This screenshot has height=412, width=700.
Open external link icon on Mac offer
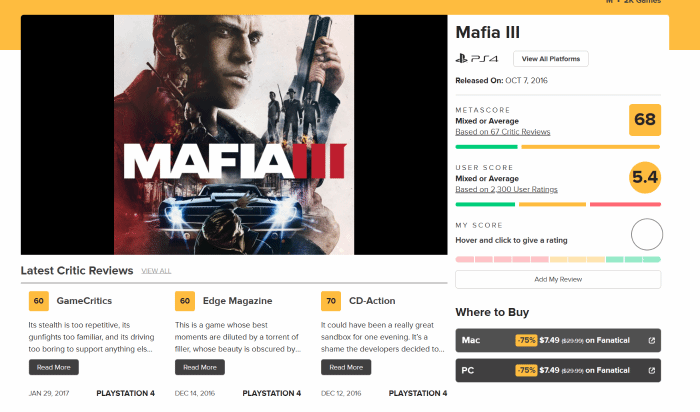pos(651,341)
